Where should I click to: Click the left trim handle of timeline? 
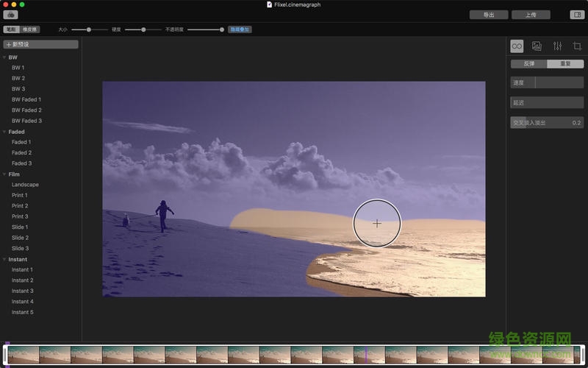tap(5, 355)
